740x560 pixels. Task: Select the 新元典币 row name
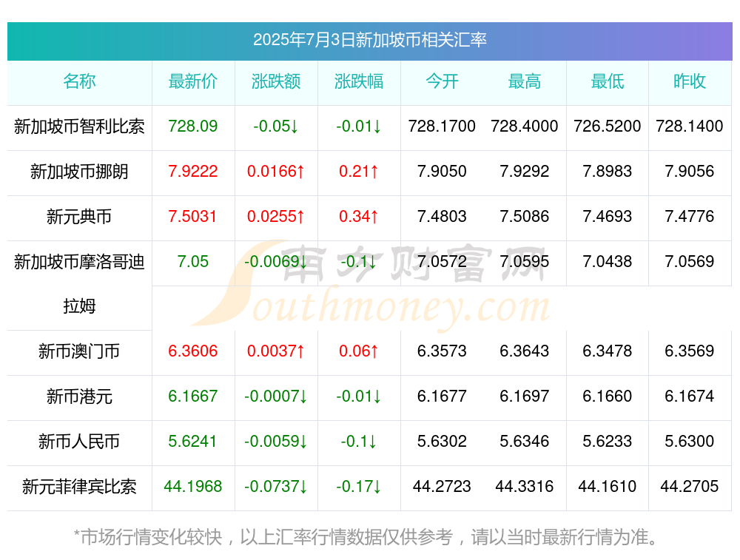pyautogui.click(x=79, y=217)
